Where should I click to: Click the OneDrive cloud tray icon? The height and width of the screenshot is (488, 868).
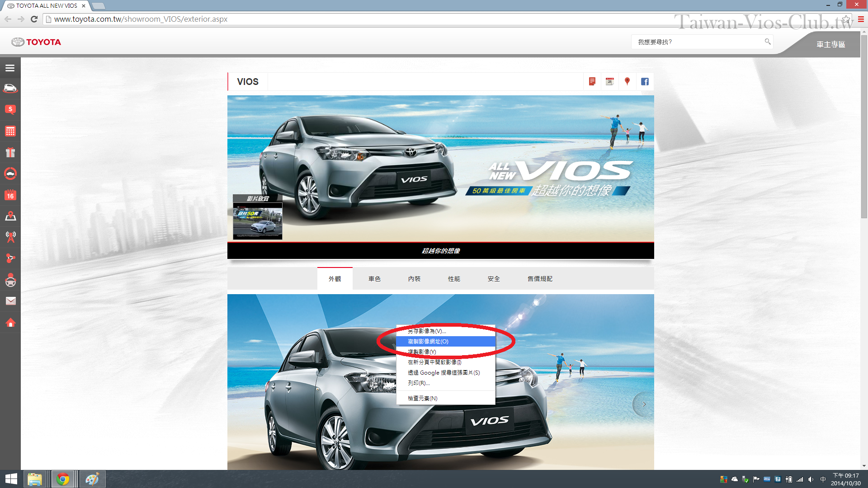[x=735, y=479]
